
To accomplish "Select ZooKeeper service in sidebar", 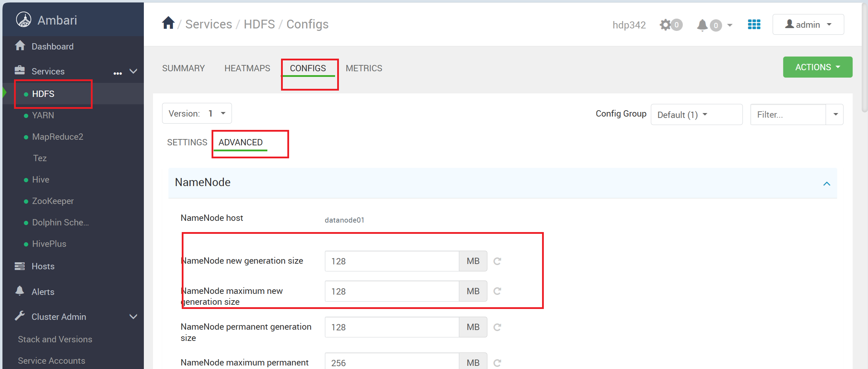I will 53,201.
